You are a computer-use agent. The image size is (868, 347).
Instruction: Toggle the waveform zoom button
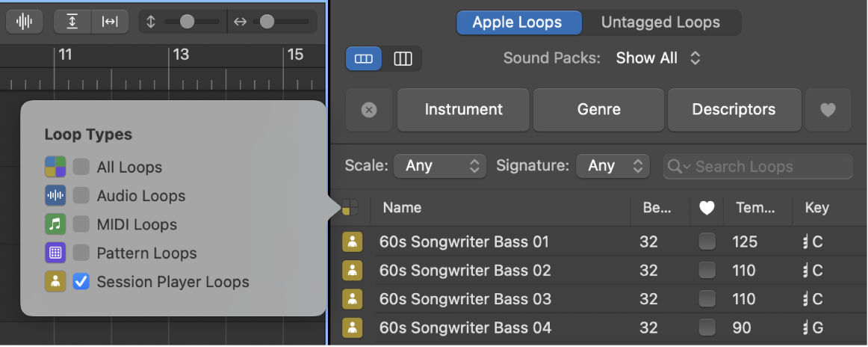point(25,22)
